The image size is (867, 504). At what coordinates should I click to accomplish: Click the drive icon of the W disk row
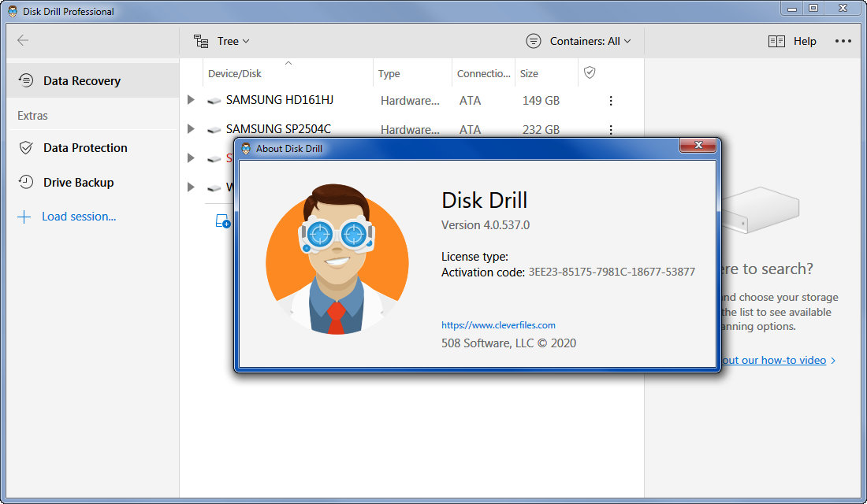(214, 188)
